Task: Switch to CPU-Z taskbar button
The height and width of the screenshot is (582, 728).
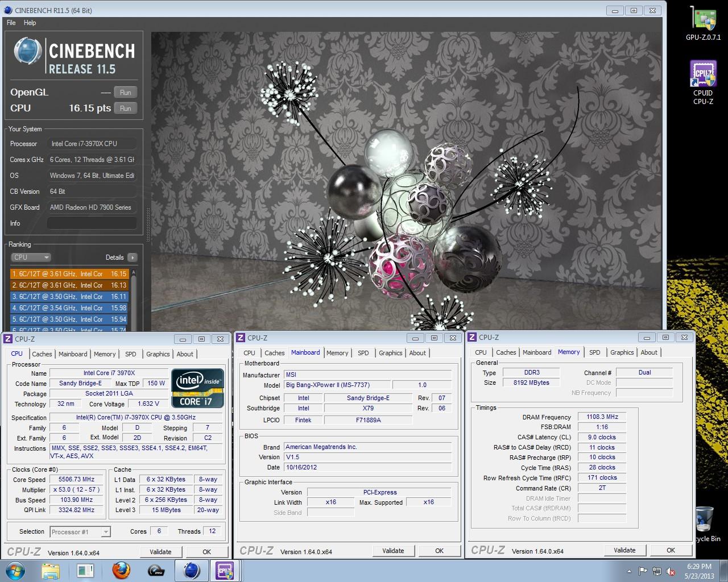Action: click(x=225, y=570)
